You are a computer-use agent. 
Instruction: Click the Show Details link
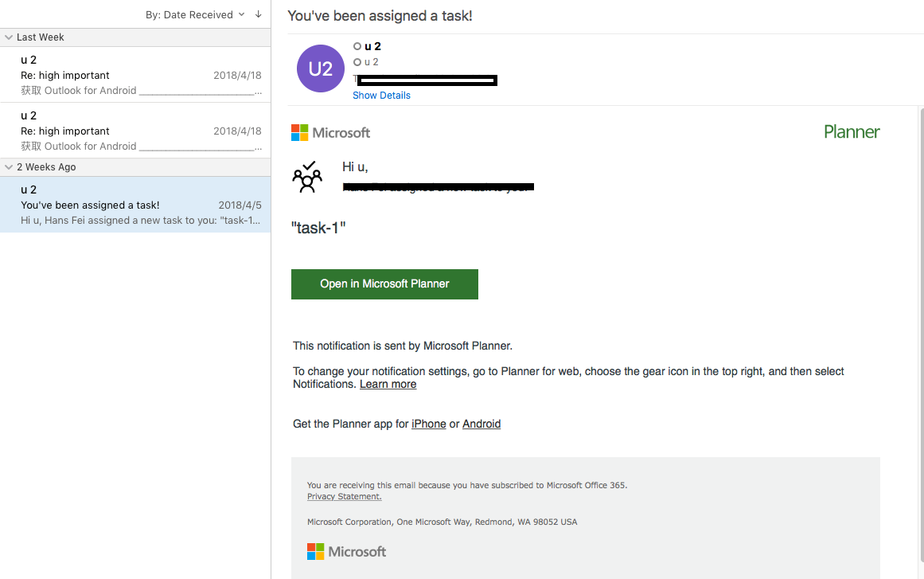(x=381, y=96)
